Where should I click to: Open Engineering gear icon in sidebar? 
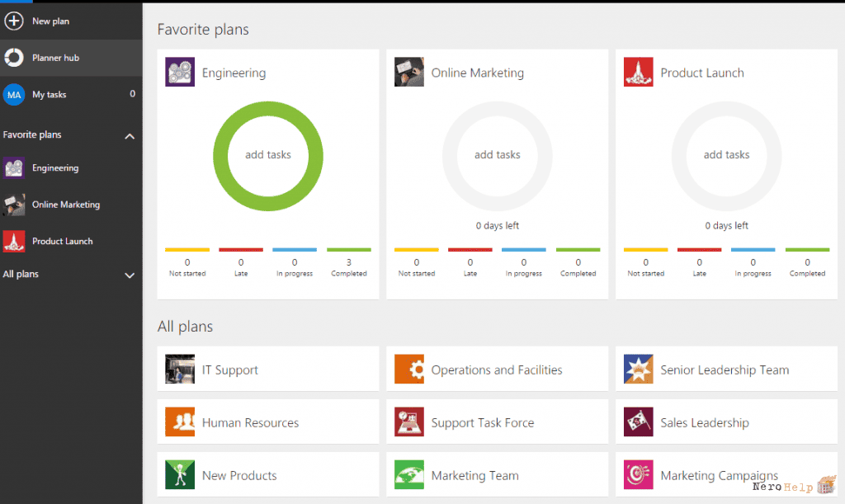(x=14, y=168)
